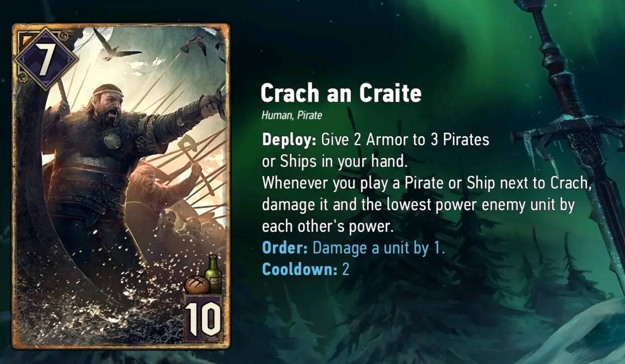Screen dimensions: 625x364
Task: Click the Order keyword
Action: (x=285, y=248)
